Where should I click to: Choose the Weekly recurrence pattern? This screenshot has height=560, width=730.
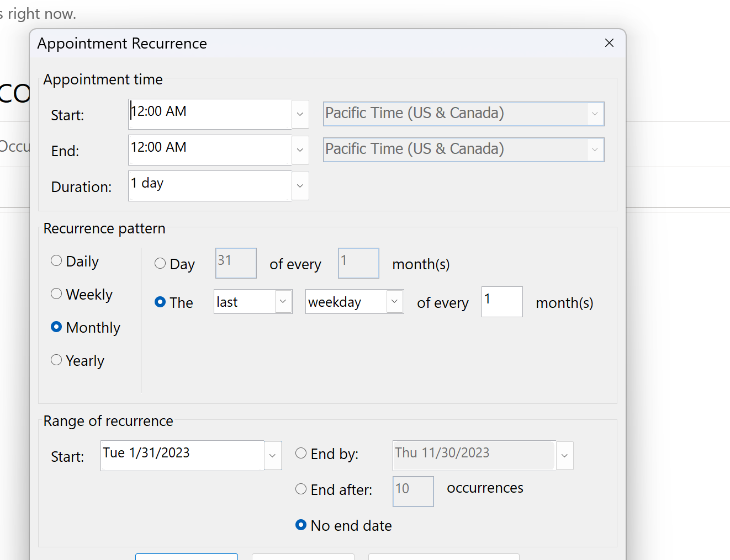click(56, 294)
